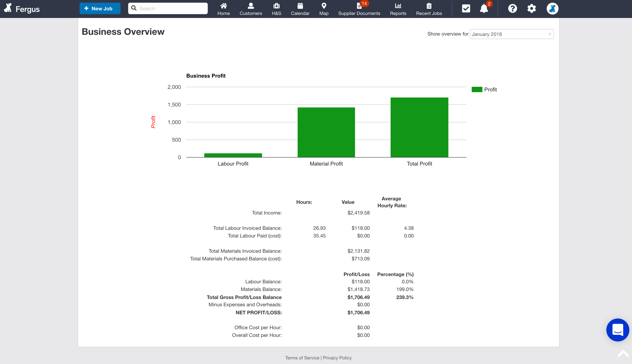
Task: Open the help question mark
Action: coord(512,8)
